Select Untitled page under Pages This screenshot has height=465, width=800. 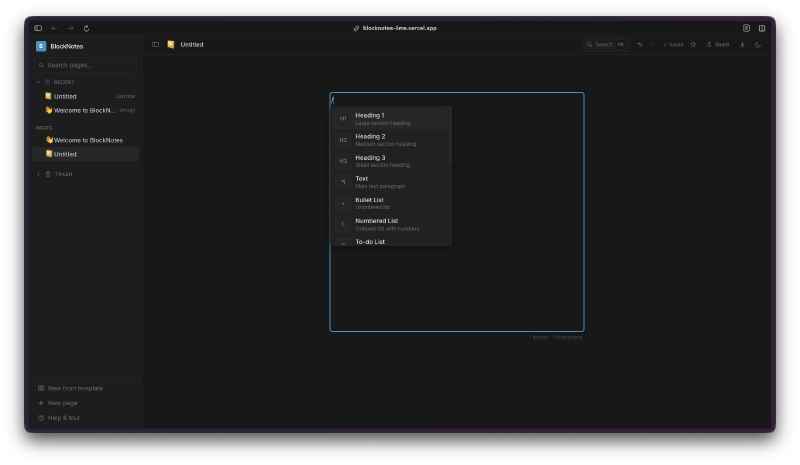tap(85, 154)
